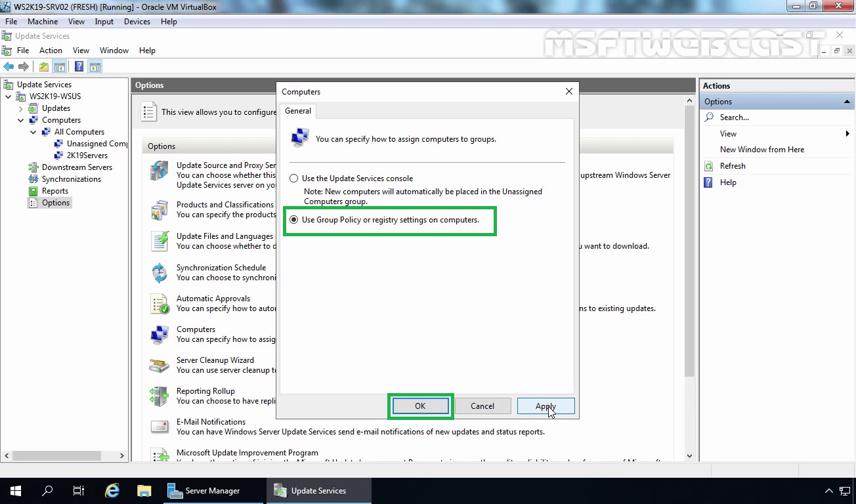The width and height of the screenshot is (856, 504).
Task: Click the Automatic Approvals icon
Action: (160, 303)
